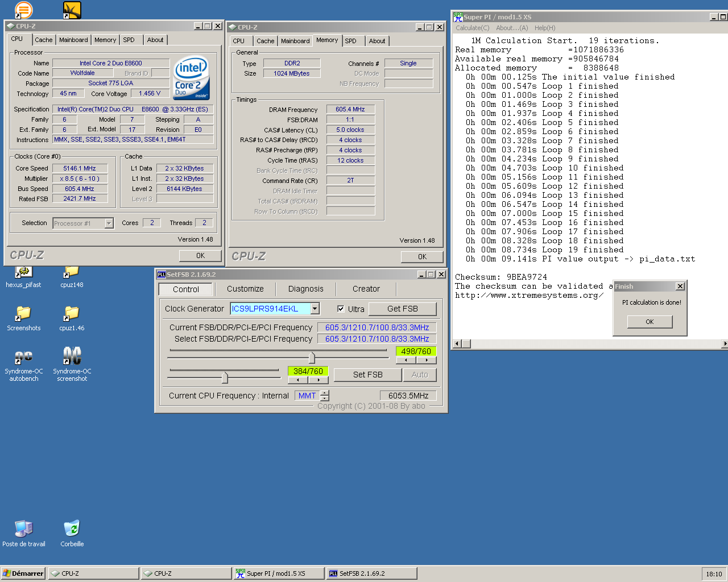Launch Syndrome-OC autobench shortcut

[23, 364]
